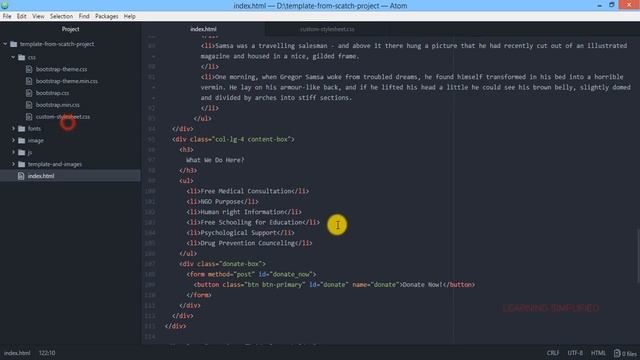Image resolution: width=640 pixels, height=360 pixels.
Task: Click the bootstrap.css file icon
Action: click(x=29, y=93)
